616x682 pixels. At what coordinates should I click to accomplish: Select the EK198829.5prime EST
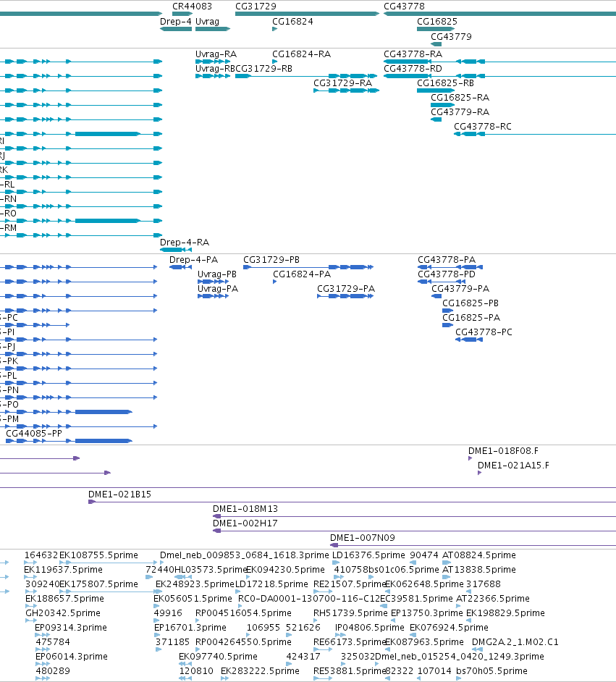[x=468, y=620]
